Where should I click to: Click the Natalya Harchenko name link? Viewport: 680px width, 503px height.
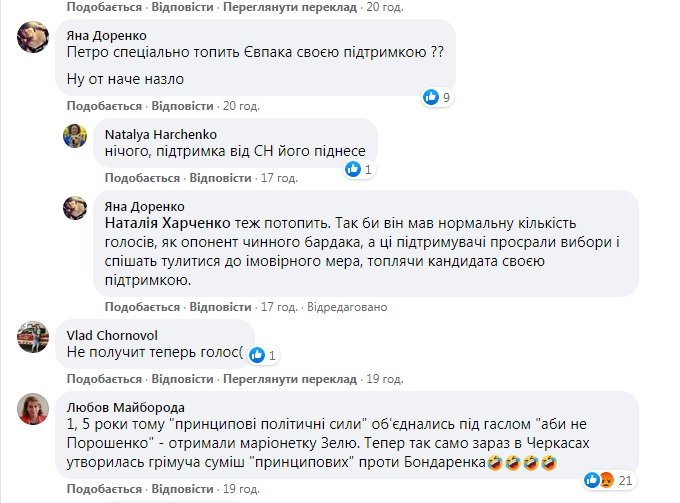point(152,133)
